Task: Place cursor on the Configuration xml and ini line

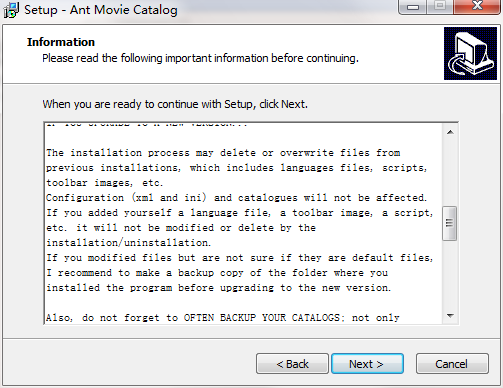Action: click(236, 198)
